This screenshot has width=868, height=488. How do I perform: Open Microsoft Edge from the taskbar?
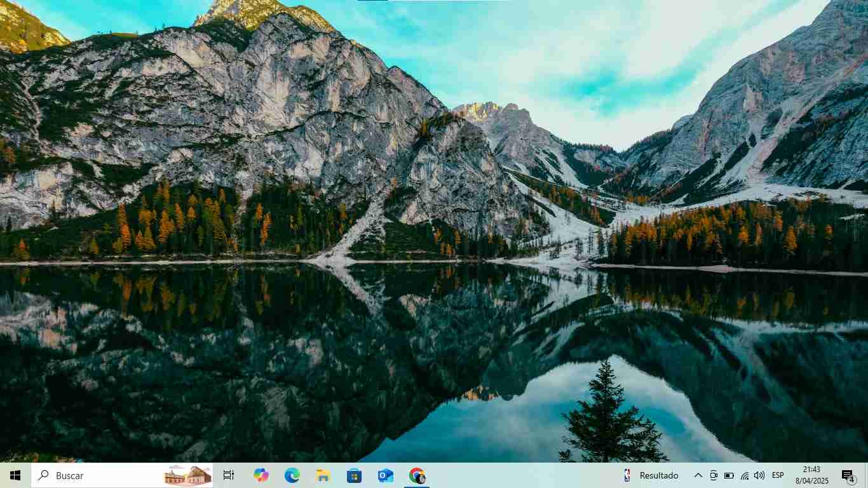pos(292,475)
